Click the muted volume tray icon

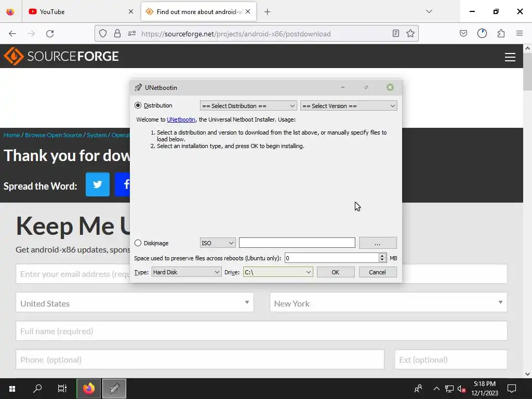tap(461, 389)
